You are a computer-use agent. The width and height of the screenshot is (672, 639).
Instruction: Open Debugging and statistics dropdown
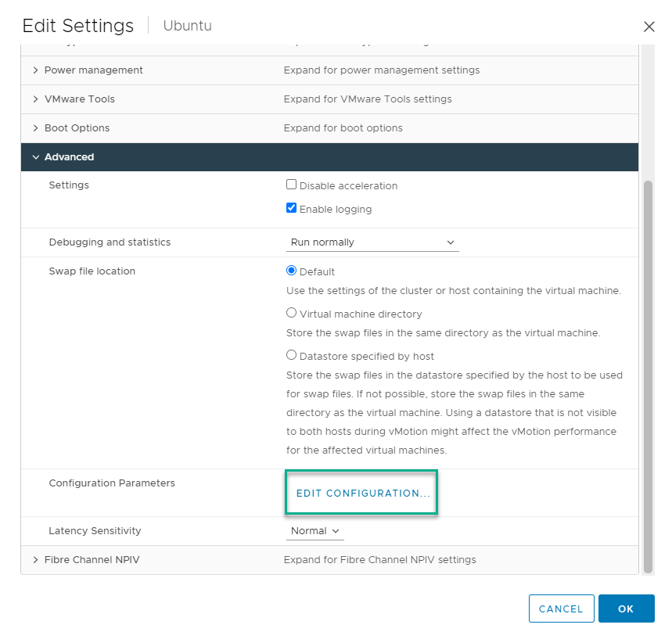coord(372,242)
